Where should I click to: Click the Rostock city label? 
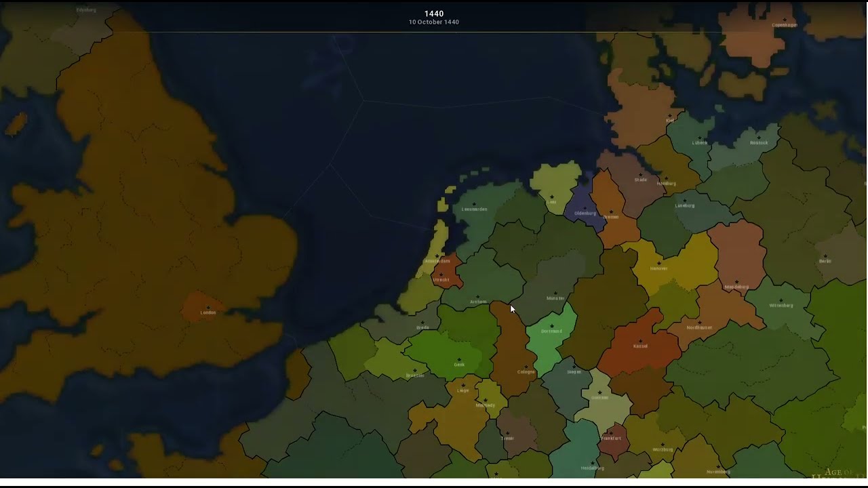[759, 143]
